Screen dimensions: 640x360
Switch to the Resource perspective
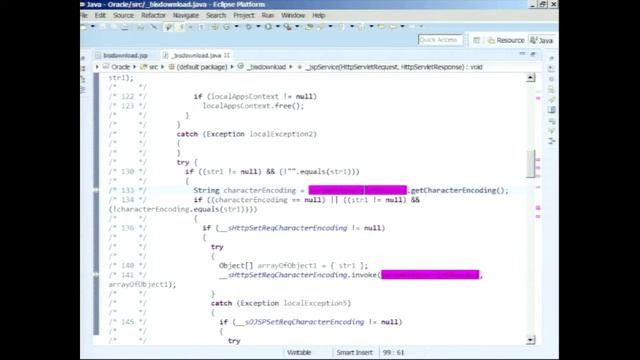click(x=506, y=40)
